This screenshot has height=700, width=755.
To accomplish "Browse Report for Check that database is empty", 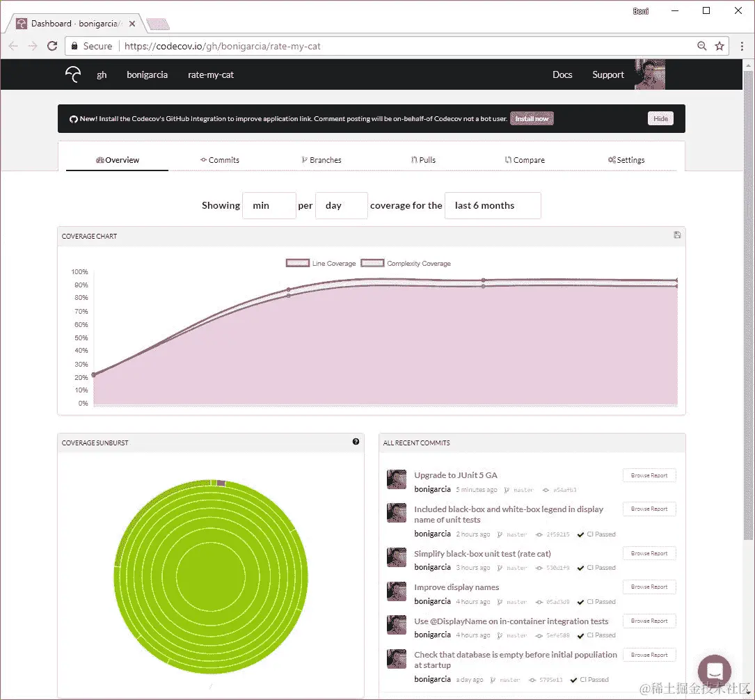I will coord(649,655).
